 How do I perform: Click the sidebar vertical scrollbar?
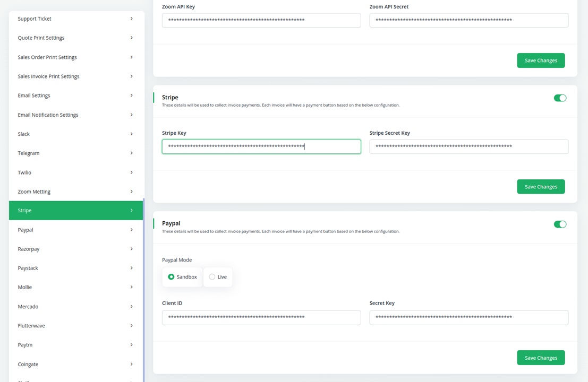point(143,290)
